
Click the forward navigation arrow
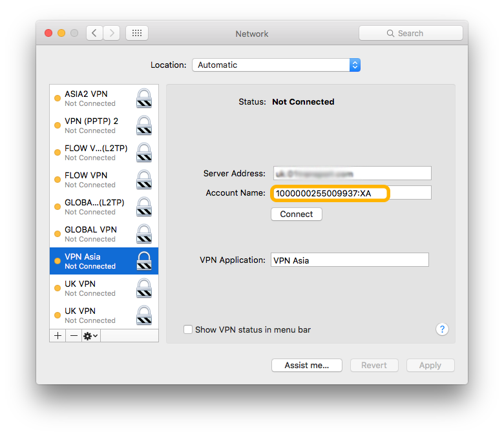point(112,33)
